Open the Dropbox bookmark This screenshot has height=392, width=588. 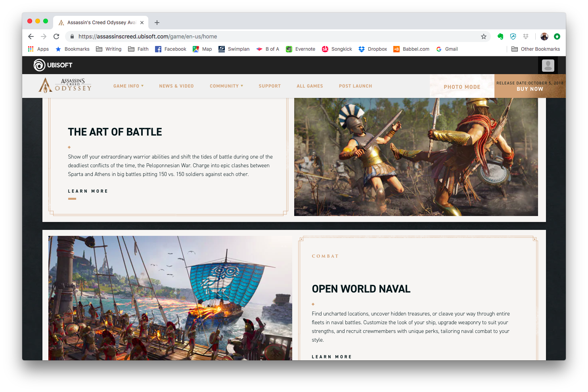point(373,49)
